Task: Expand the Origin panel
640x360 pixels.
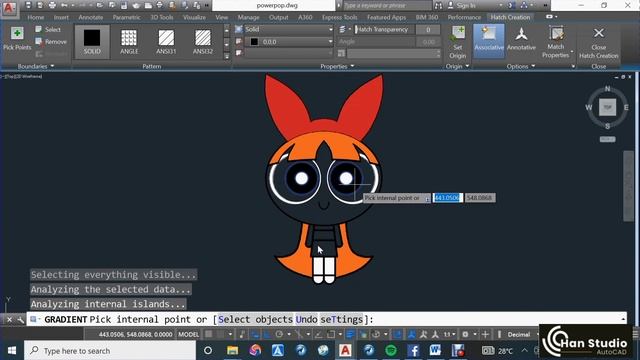Action: pos(458,66)
